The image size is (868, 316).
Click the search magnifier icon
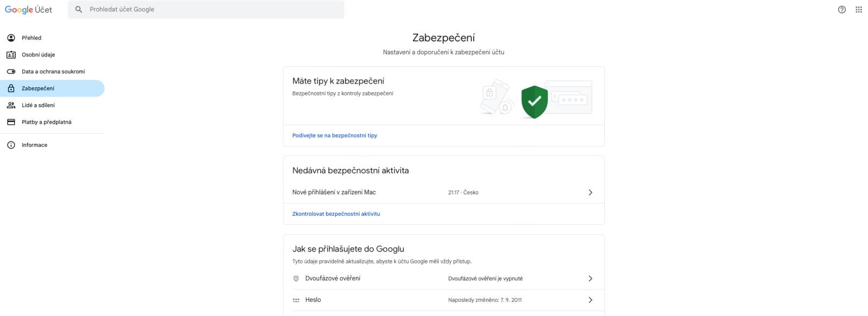[79, 9]
